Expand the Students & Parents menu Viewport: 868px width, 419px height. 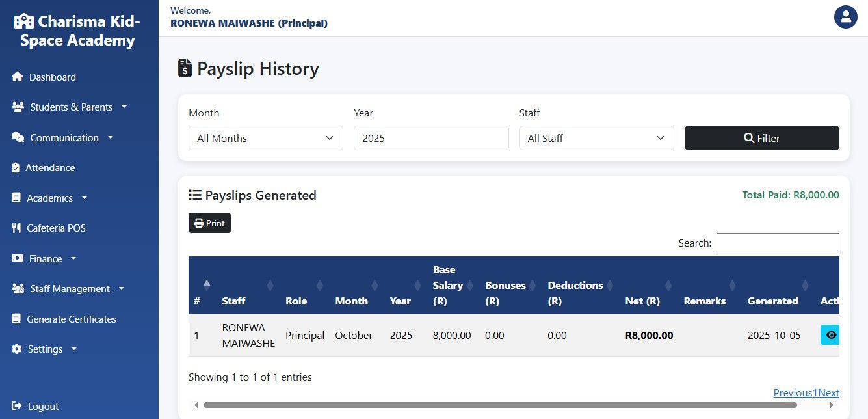(69, 107)
